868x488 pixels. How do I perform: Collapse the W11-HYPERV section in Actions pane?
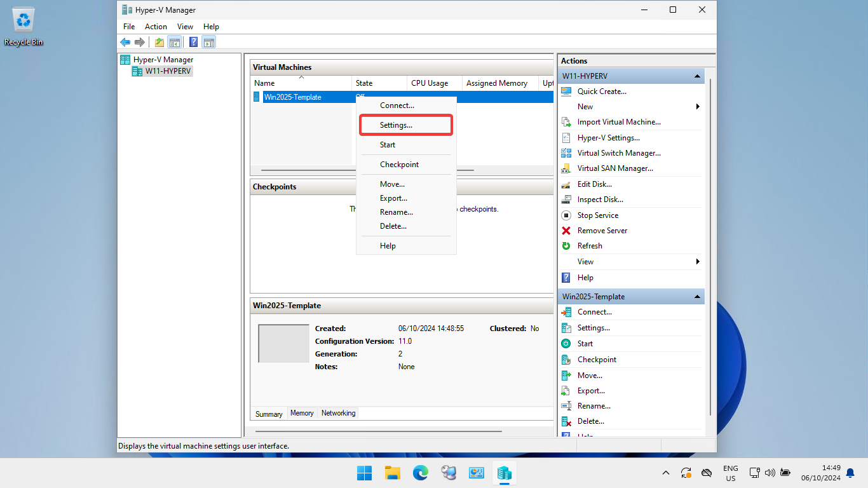698,76
